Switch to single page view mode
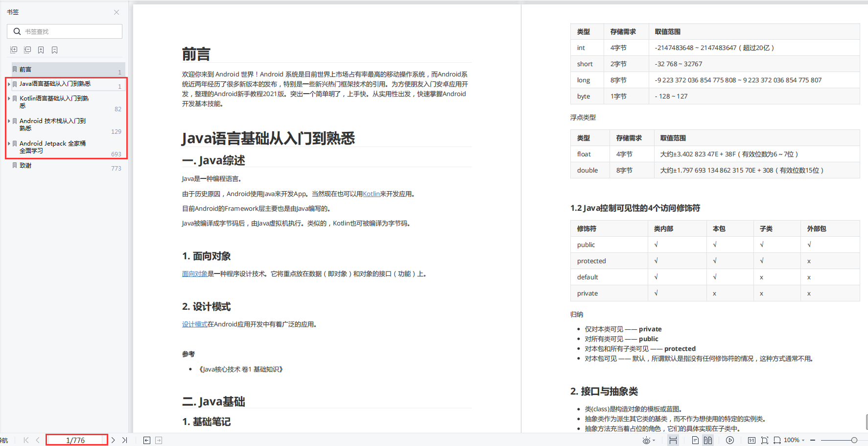This screenshot has height=446, width=868. tap(695, 440)
